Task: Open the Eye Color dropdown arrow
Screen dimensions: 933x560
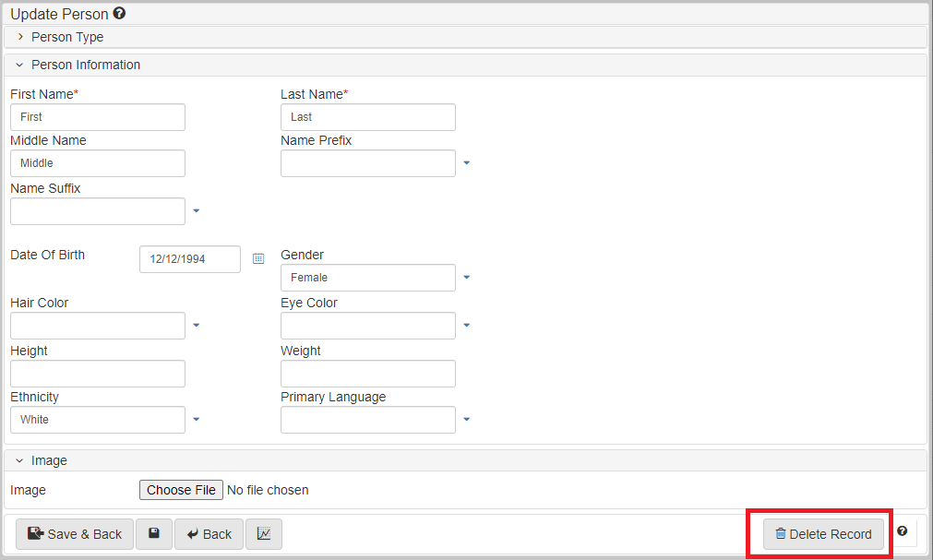Action: tap(466, 326)
